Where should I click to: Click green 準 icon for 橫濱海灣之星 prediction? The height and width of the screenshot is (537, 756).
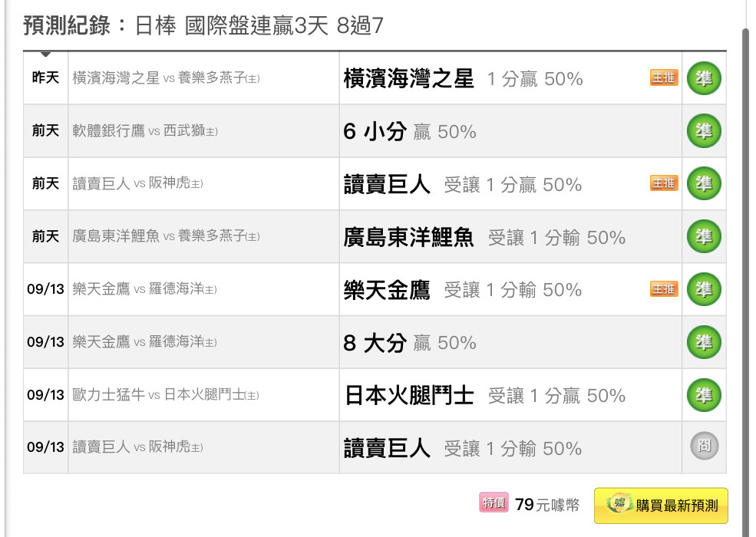coord(704,78)
